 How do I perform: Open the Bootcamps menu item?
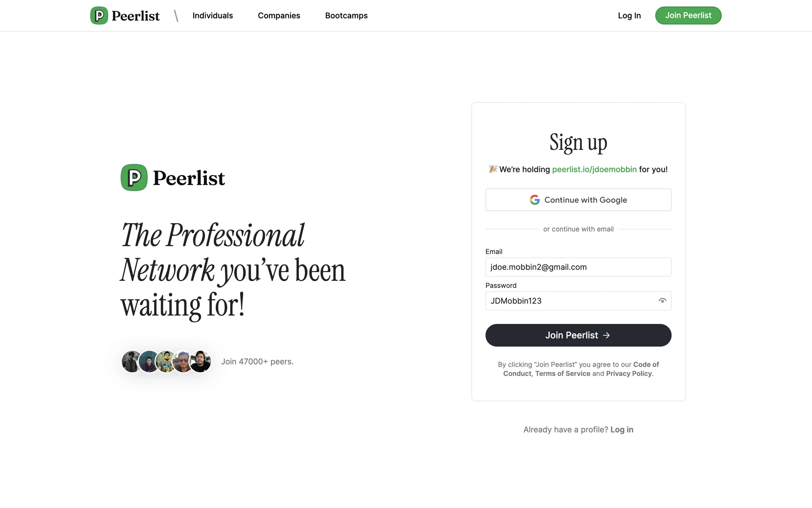coord(346,16)
